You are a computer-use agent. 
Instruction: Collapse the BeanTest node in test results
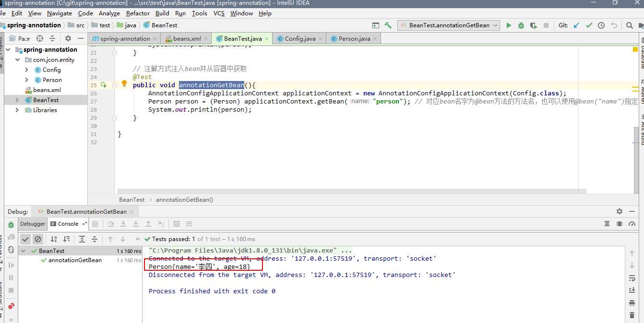24,251
